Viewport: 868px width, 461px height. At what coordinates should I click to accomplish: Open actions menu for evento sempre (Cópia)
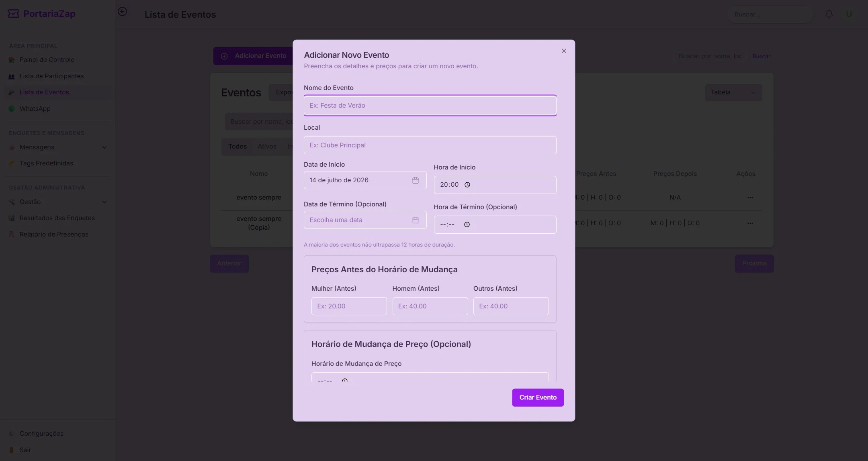[x=750, y=223]
